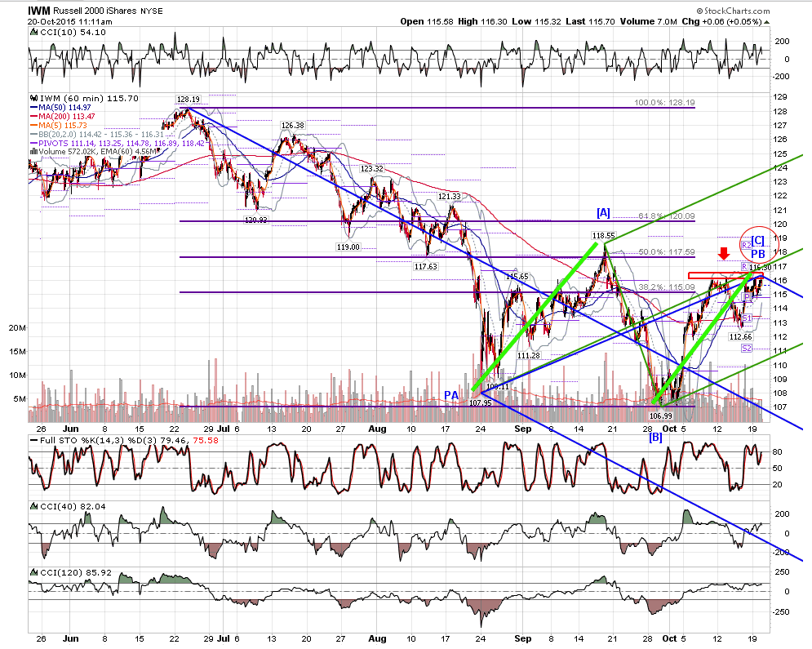812x649 pixels.
Task: Click the up-arrow icon beside the Chg value
Action: click(766, 22)
